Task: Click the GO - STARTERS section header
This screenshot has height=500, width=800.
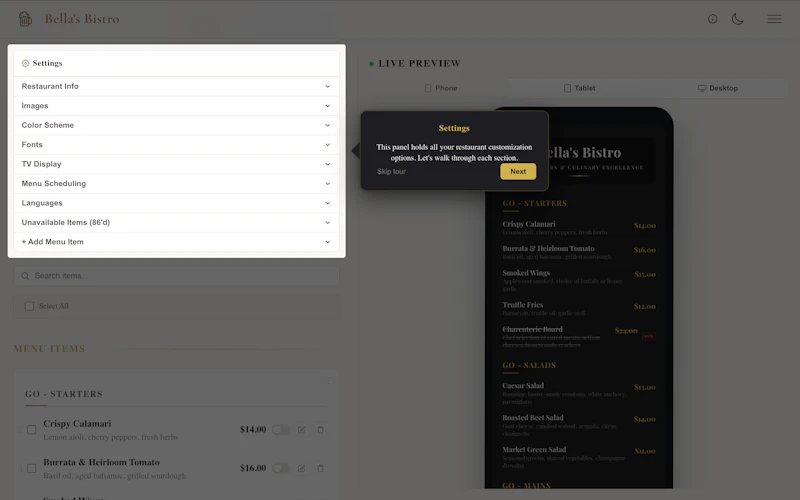Action: pyautogui.click(x=64, y=394)
